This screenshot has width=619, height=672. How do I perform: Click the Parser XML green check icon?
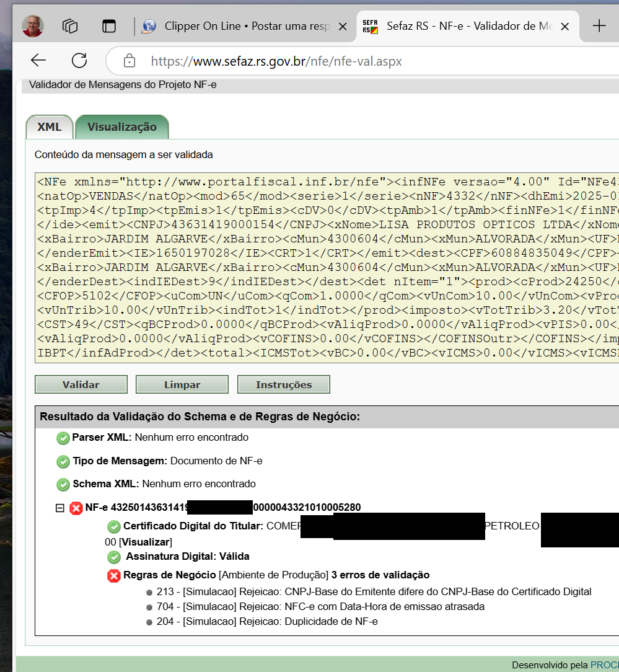point(63,438)
